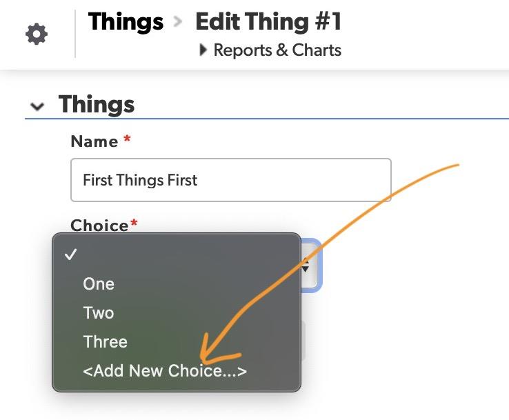Choose One from the Choice menu

pyautogui.click(x=99, y=283)
